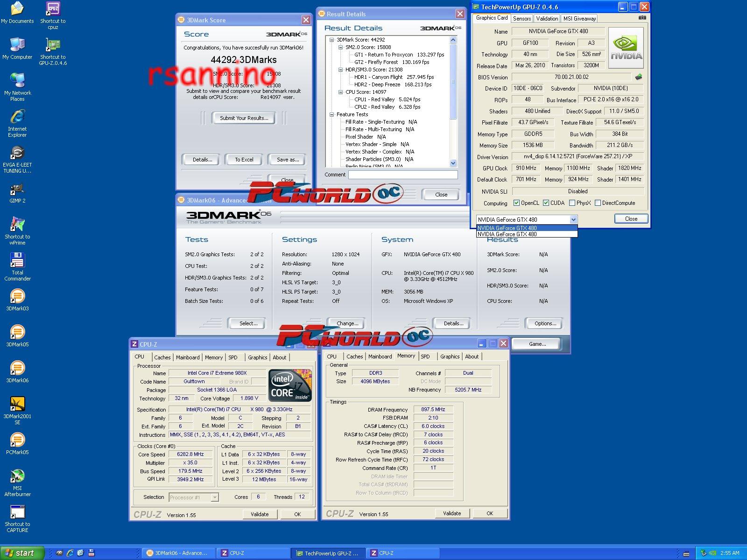Click Windows Start button
Image resolution: width=747 pixels, height=560 pixels.
(22, 553)
